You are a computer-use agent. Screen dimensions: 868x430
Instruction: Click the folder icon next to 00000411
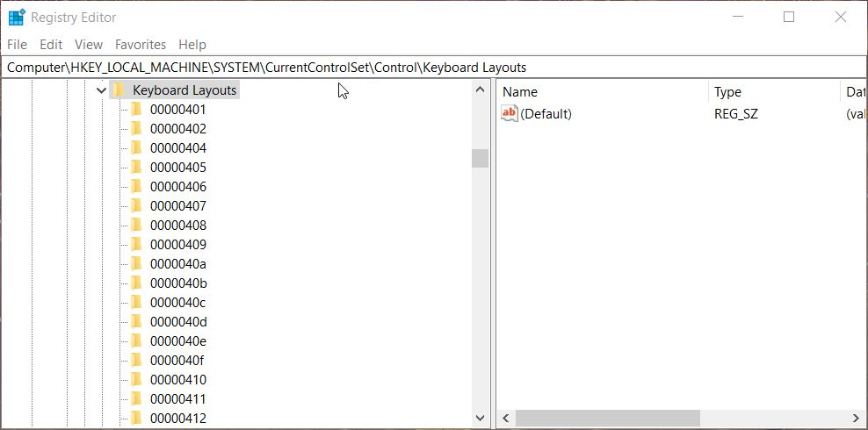click(136, 399)
